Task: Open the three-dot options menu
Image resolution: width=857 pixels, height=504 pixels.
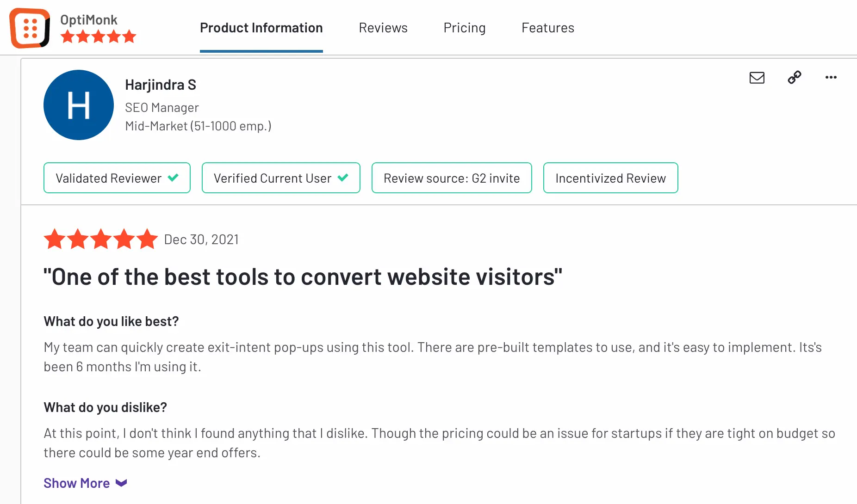Action: pyautogui.click(x=831, y=78)
